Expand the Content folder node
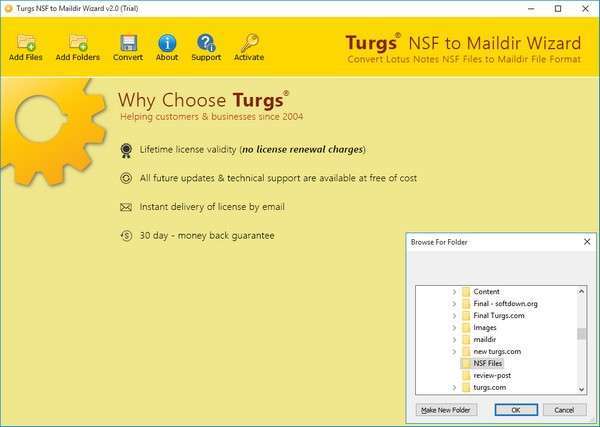This screenshot has height=427, width=600. 454,292
